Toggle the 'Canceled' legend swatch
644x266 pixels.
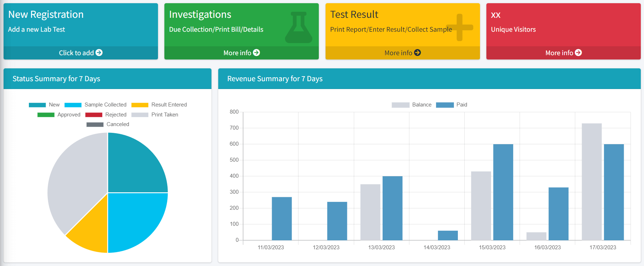pos(95,124)
